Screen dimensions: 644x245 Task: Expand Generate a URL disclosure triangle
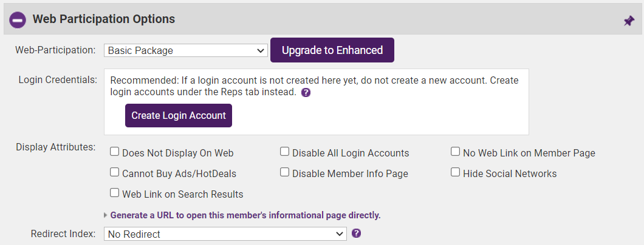click(x=106, y=215)
